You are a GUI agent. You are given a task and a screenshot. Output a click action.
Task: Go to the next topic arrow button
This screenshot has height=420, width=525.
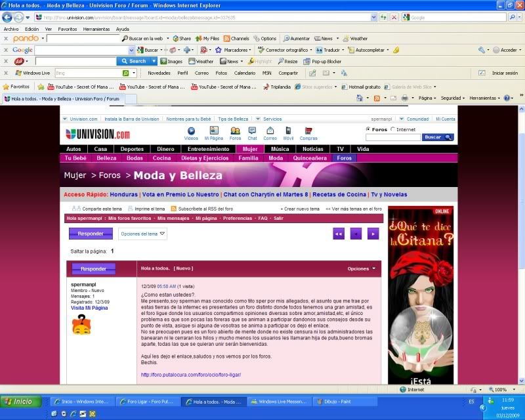pos(373,234)
